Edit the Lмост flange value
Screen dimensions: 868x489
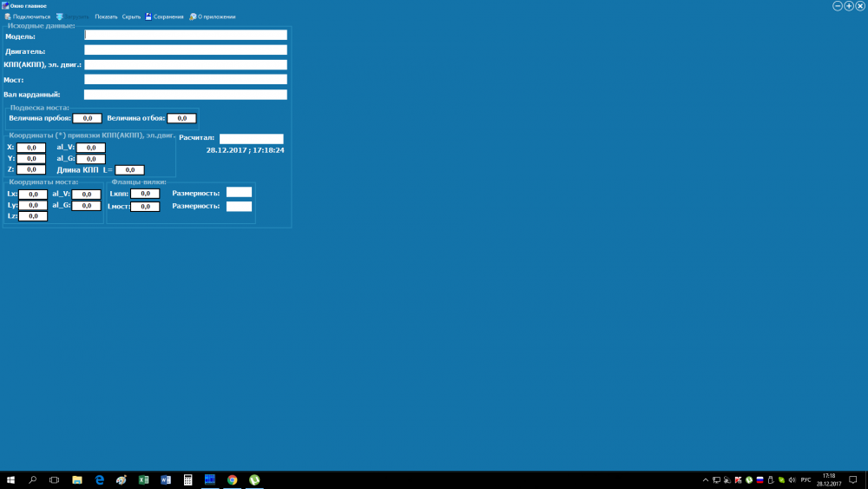click(x=145, y=207)
